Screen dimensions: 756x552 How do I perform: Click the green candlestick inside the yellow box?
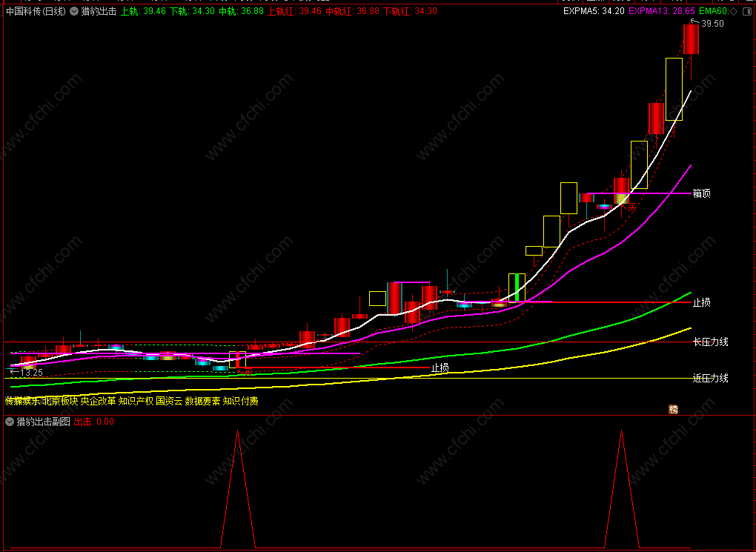click(517, 287)
